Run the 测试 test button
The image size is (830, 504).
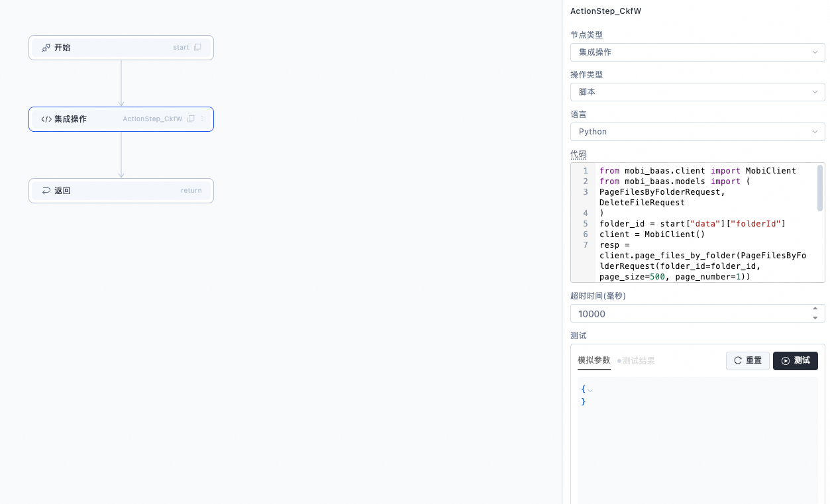[x=795, y=361]
